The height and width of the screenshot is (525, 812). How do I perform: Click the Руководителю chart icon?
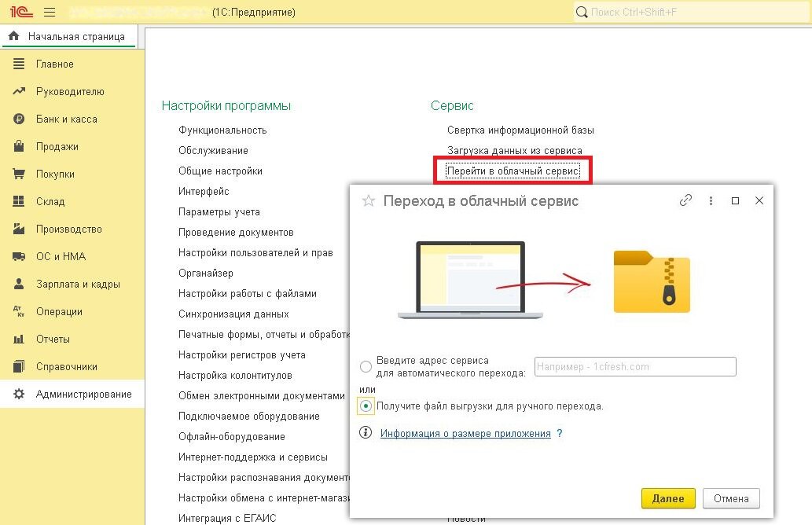[19, 91]
